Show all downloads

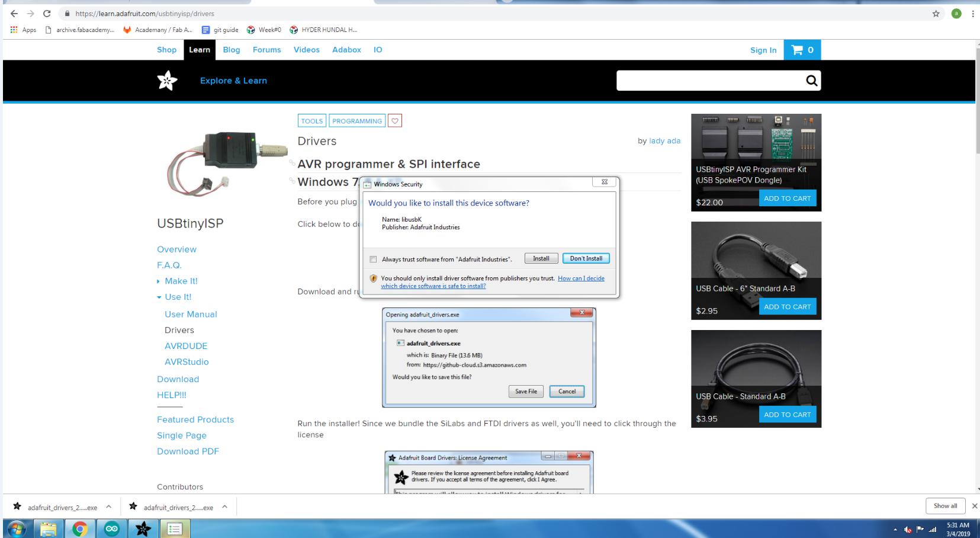tap(945, 506)
